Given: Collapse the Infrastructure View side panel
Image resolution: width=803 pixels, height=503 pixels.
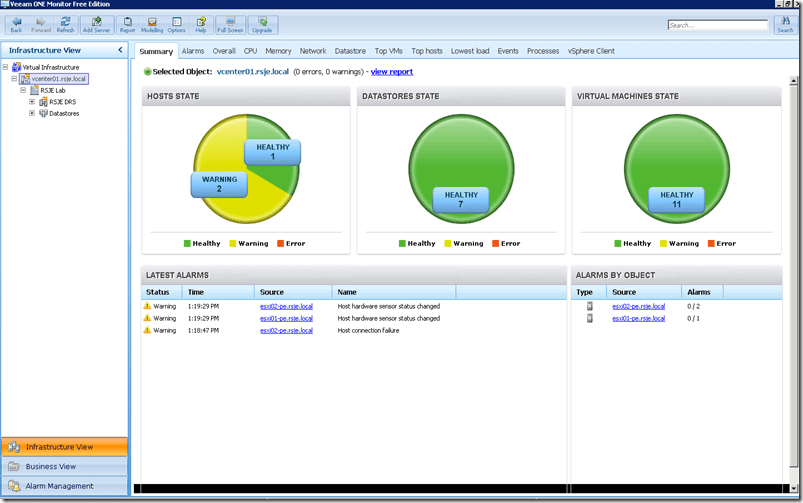Looking at the screenshot, I should tap(120, 49).
